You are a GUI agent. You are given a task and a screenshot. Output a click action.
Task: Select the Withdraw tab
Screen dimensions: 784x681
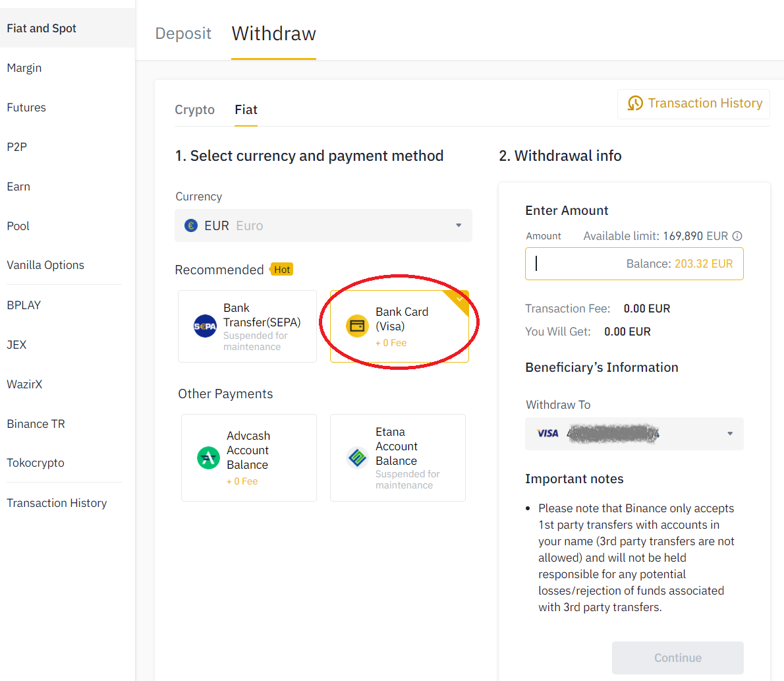tap(273, 34)
